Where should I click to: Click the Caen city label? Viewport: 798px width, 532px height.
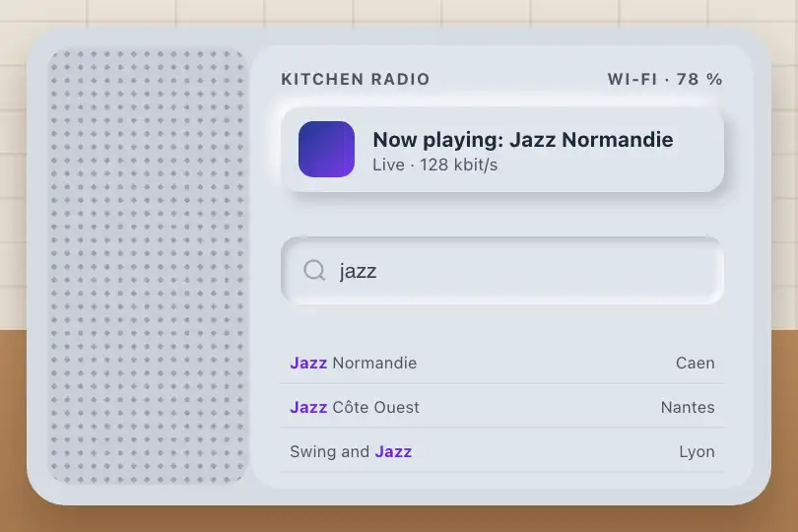(696, 363)
